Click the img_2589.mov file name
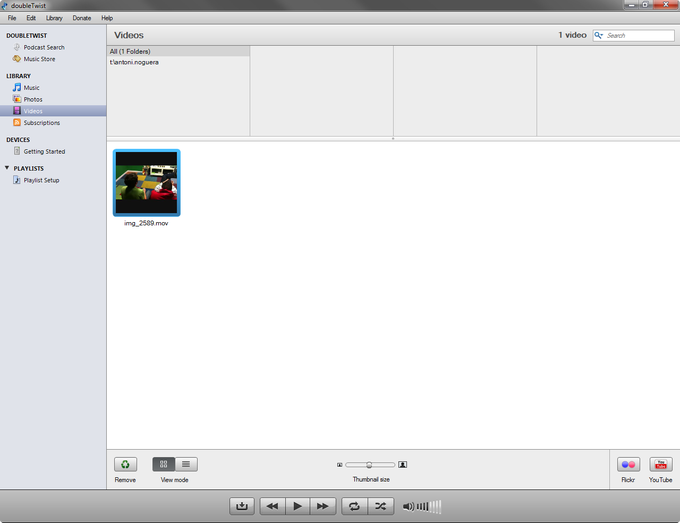This screenshot has width=680, height=523. click(146, 223)
